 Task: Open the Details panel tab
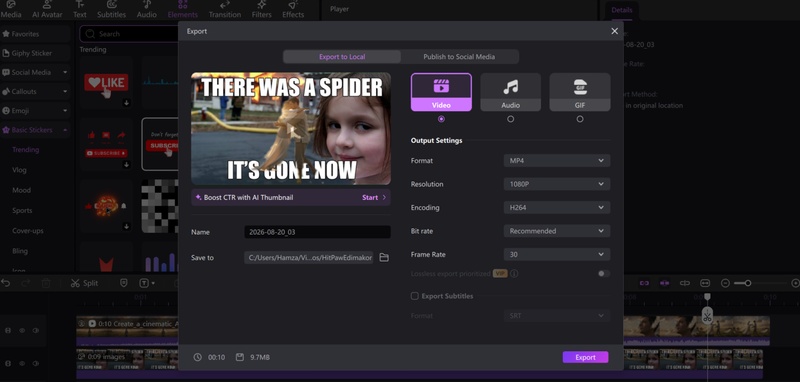coord(621,10)
